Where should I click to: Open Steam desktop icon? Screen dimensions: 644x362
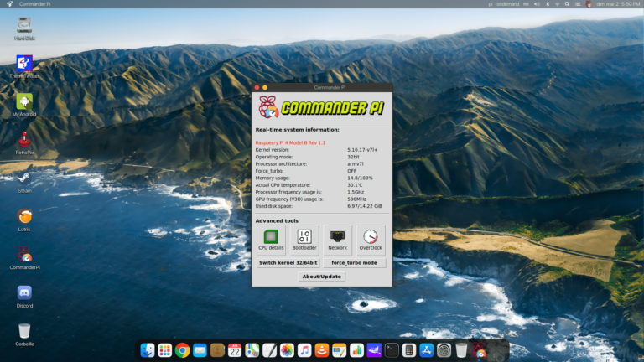point(24,181)
